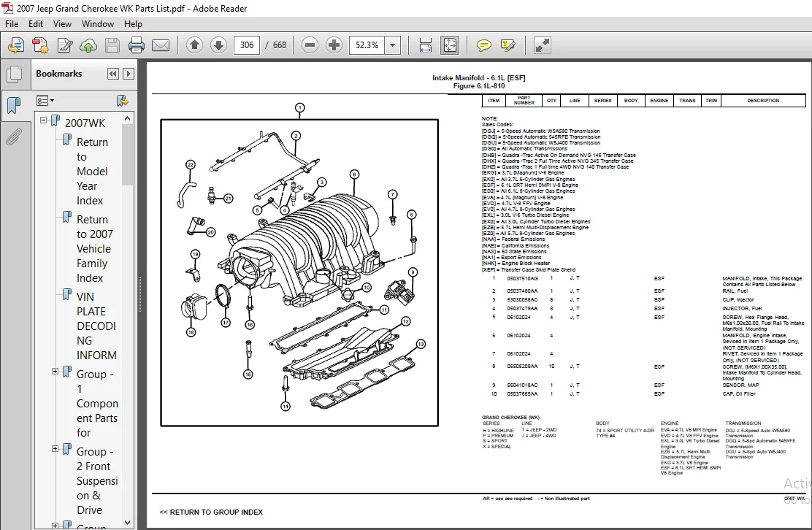The height and width of the screenshot is (530, 812).
Task: Expand bookmarks panel right arrow
Action: point(129,74)
